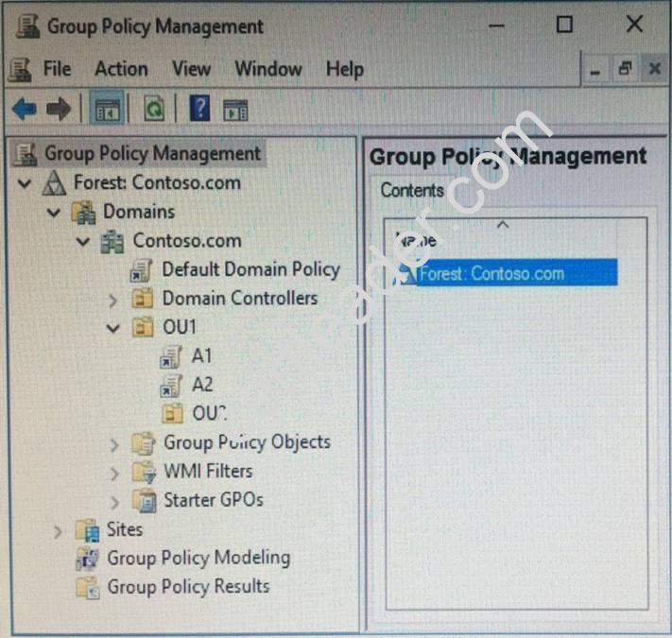
Task: Click the Forward arrow toolbar button
Action: [59, 109]
